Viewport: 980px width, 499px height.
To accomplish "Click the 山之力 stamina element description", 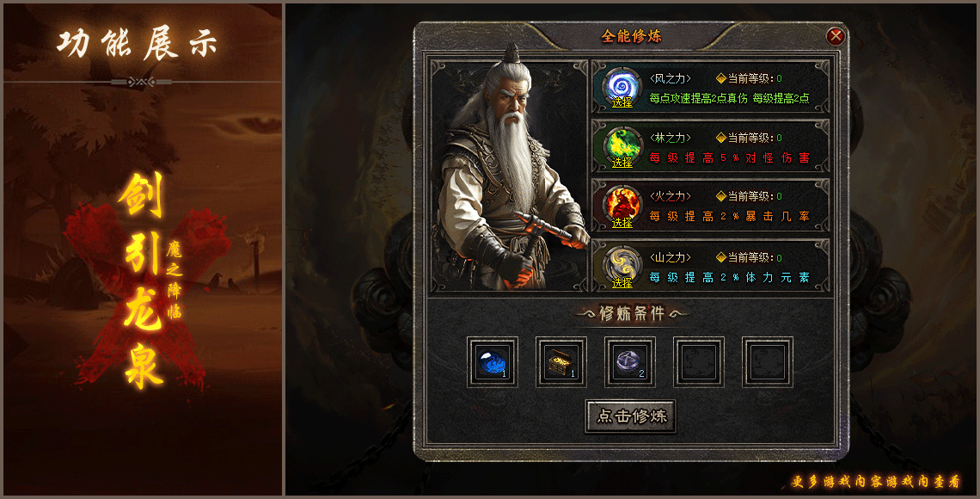I will pos(729,277).
